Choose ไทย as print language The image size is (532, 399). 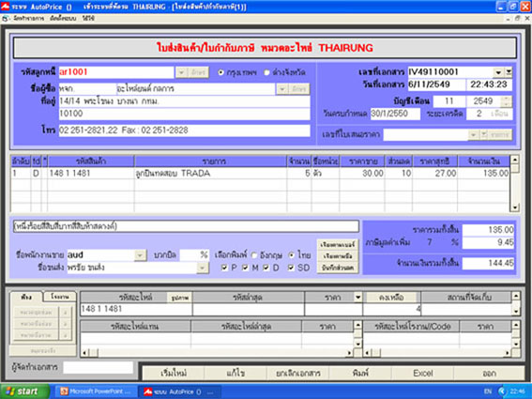[291, 255]
